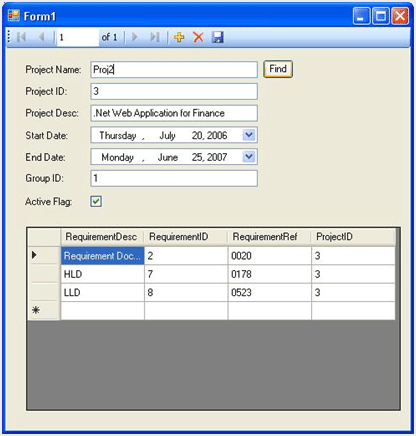Focus the Project Name text field
This screenshot has height=436, width=416.
(x=174, y=70)
